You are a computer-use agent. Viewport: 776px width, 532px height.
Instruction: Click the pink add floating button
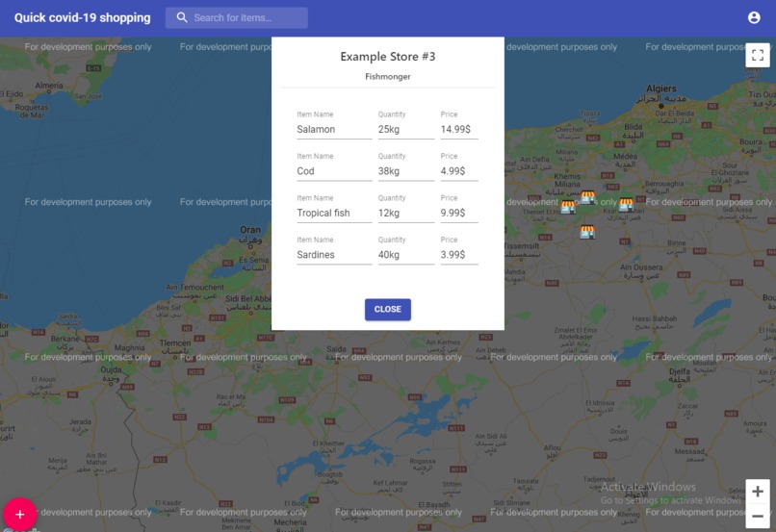click(x=20, y=514)
